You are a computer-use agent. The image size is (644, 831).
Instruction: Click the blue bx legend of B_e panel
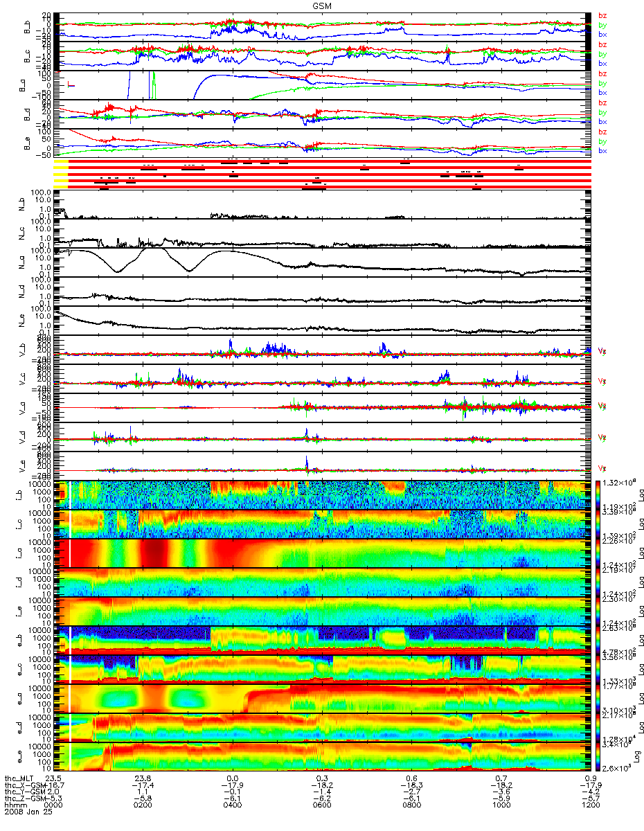click(x=602, y=150)
